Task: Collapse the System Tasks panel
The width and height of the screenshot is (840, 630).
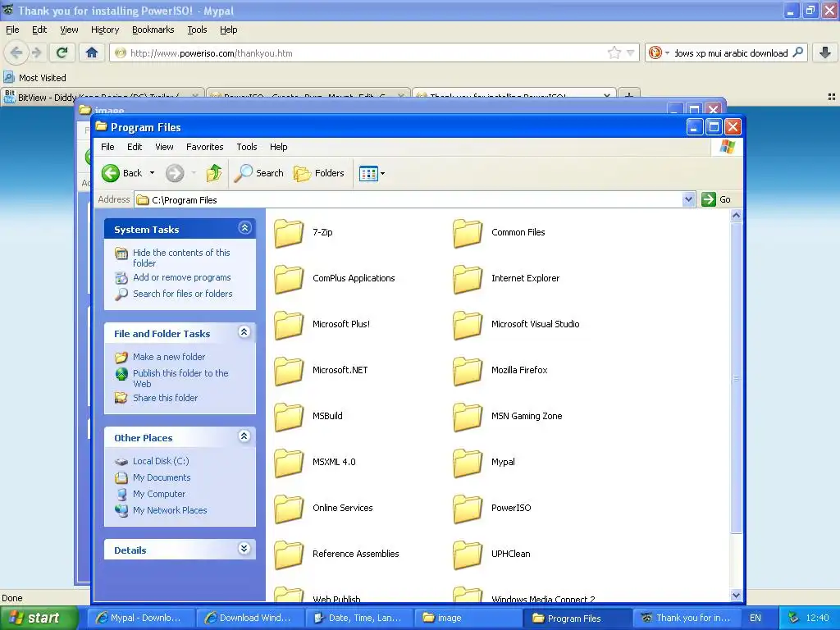Action: (x=244, y=228)
